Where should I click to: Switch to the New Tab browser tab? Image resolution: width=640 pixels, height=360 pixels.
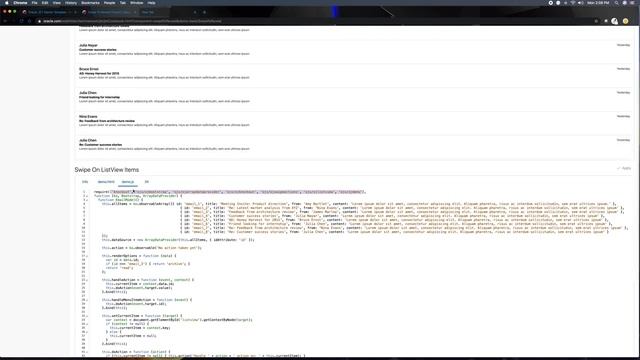point(168,12)
